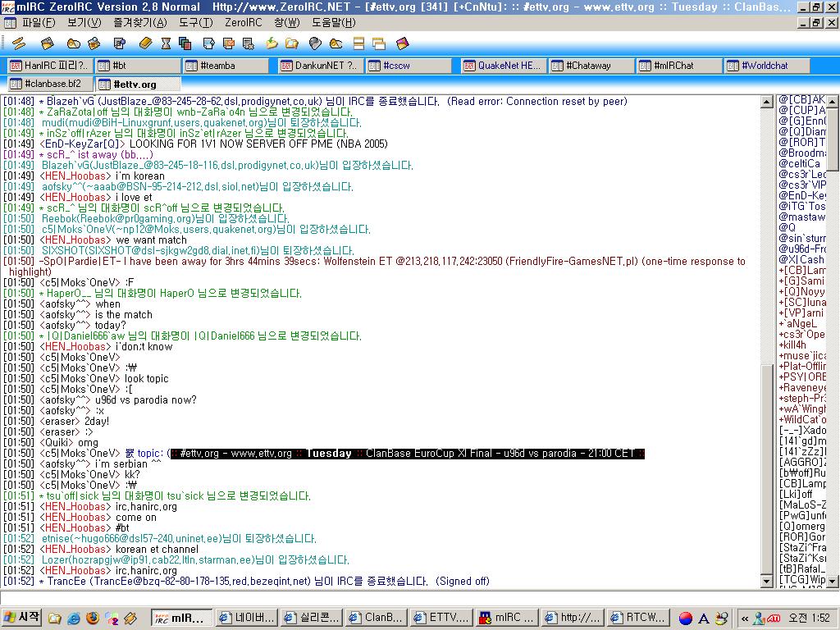This screenshot has width=840, height=630.
Task: Click the overlapping teal and red squares icon
Action: point(185,43)
